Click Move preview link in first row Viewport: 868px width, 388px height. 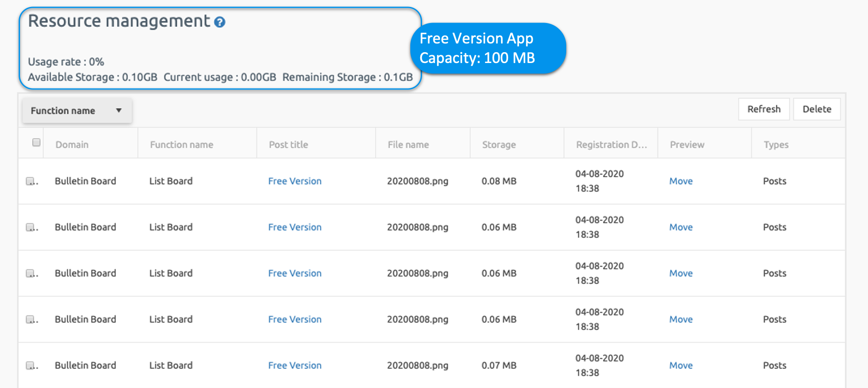(680, 181)
